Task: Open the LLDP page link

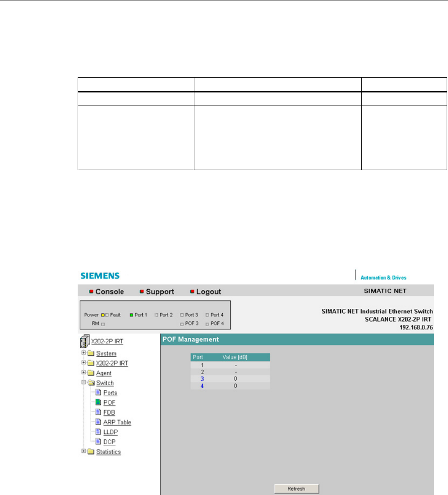Action: click(110, 432)
